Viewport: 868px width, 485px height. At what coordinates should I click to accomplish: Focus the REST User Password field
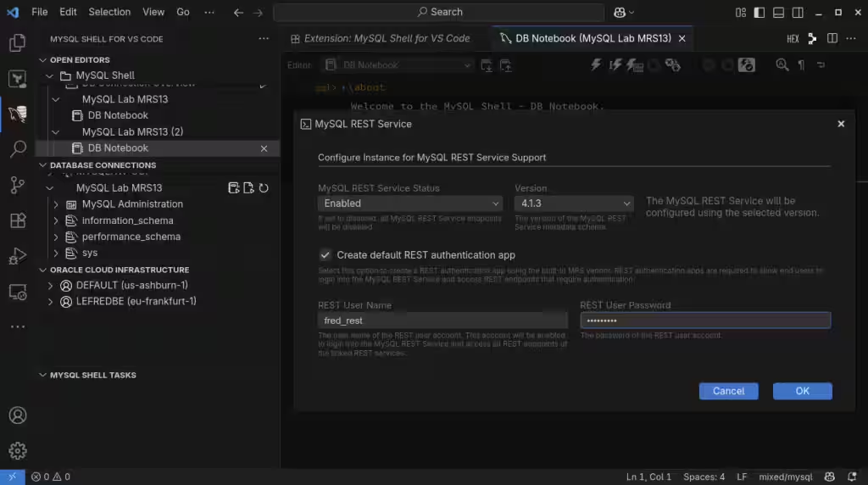coord(705,321)
